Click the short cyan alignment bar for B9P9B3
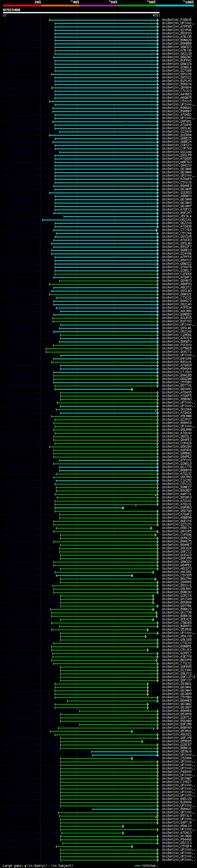This screenshot has width=197, height=868. [90, 508]
